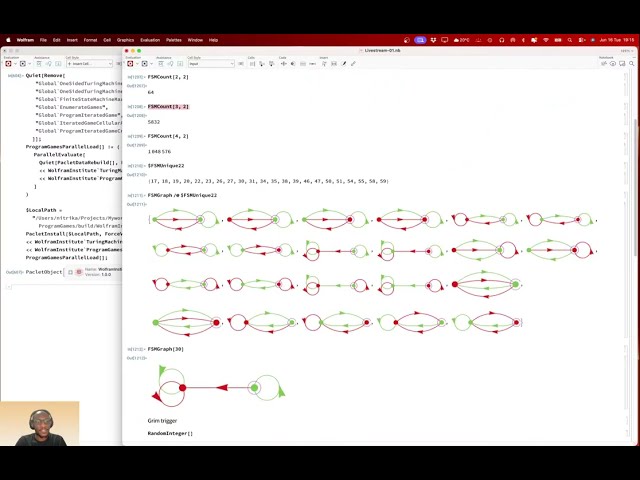Open the Format menu
Image resolution: width=640 pixels, height=480 pixels.
91,40
